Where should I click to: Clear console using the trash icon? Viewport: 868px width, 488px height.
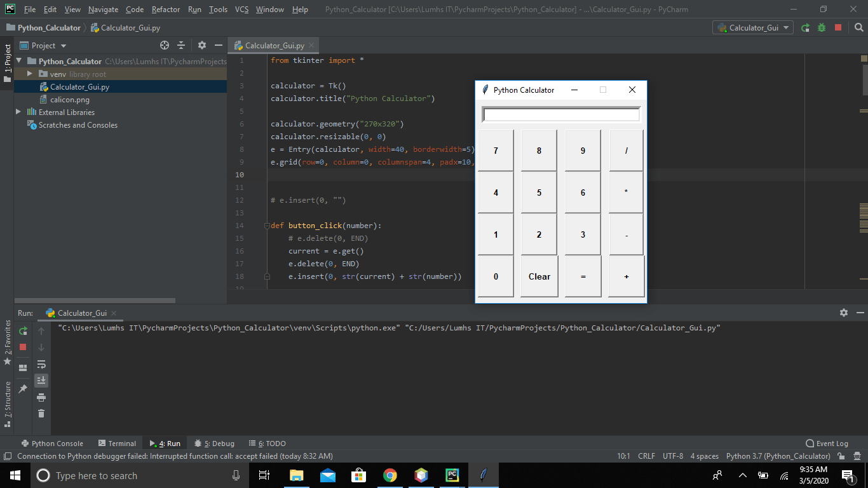tap(41, 413)
